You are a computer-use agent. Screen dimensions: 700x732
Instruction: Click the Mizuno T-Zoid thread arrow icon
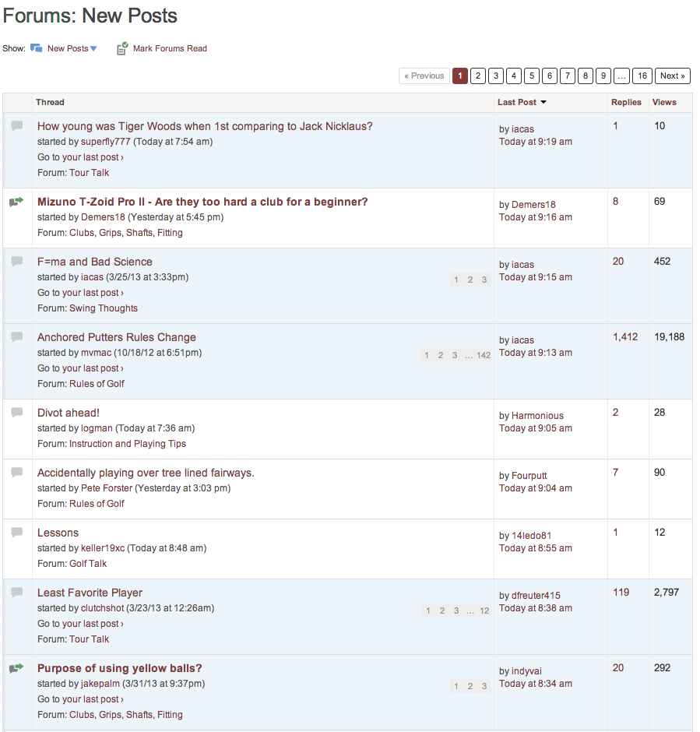(16, 202)
